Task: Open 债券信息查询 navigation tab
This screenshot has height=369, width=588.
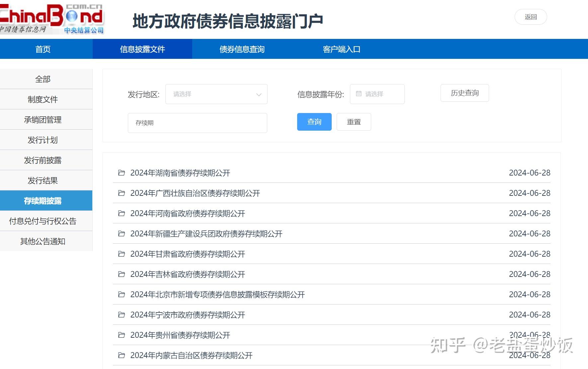Action: tap(242, 49)
